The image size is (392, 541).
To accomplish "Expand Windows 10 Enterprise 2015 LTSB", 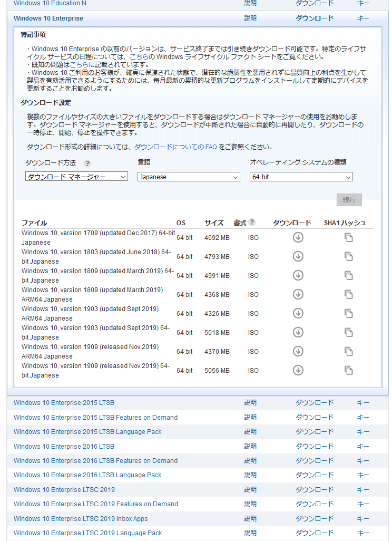I will tap(64, 403).
